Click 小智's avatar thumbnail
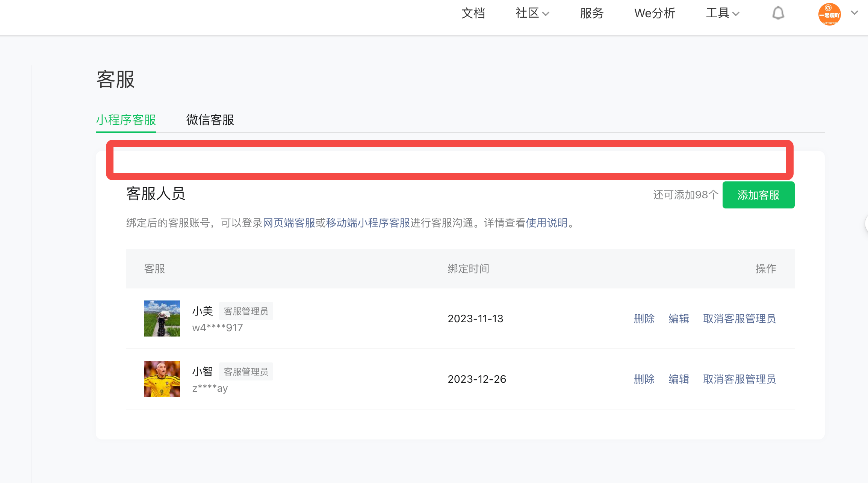The width and height of the screenshot is (868, 483). 162,379
